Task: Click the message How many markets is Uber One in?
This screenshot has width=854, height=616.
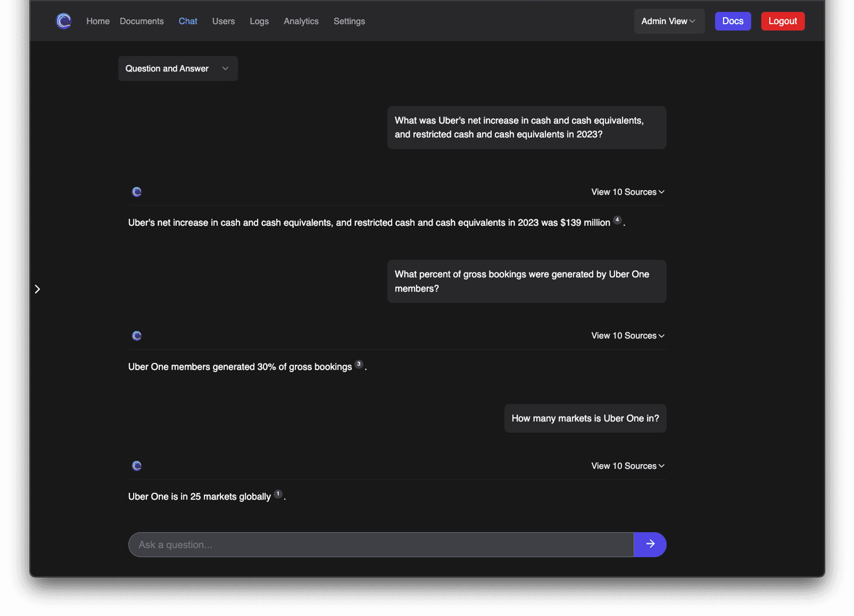Action: pyautogui.click(x=585, y=418)
